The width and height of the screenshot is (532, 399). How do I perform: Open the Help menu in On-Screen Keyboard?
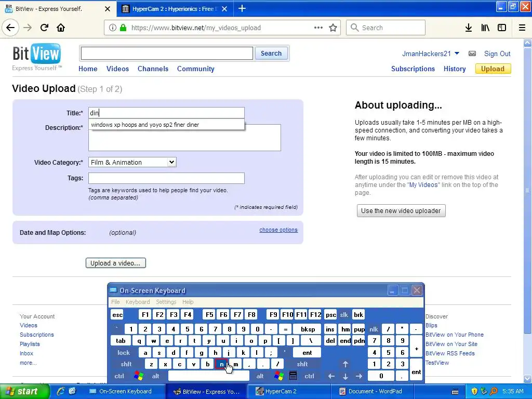(188, 302)
